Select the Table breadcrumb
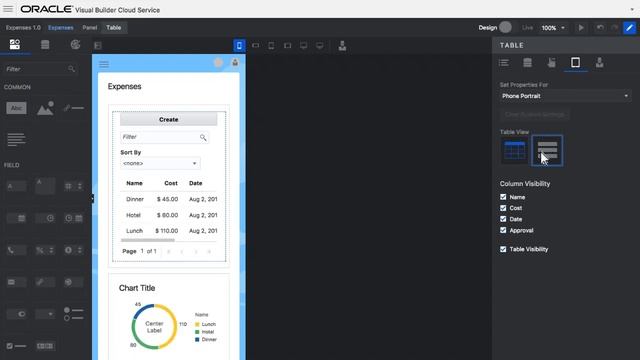 [x=114, y=28]
